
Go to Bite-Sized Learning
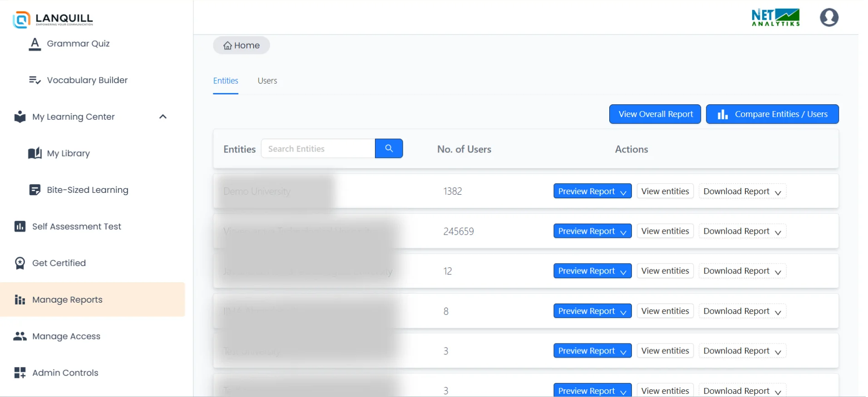[79, 190]
